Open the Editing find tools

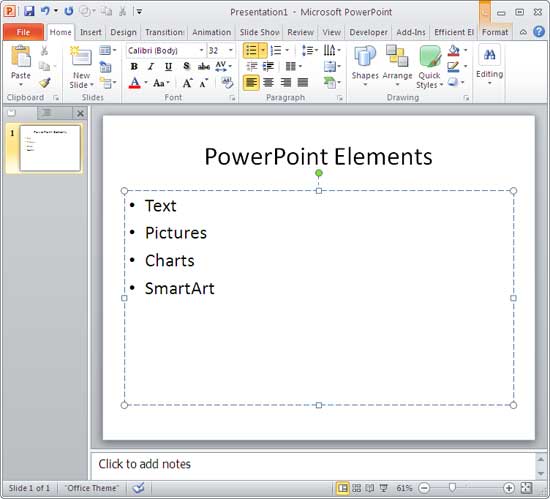point(490,65)
